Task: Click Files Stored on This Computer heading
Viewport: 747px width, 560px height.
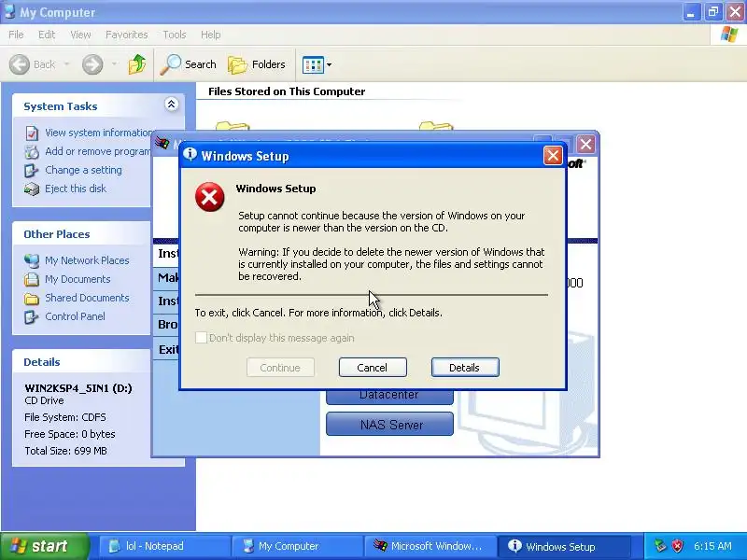Action: pyautogui.click(x=287, y=91)
